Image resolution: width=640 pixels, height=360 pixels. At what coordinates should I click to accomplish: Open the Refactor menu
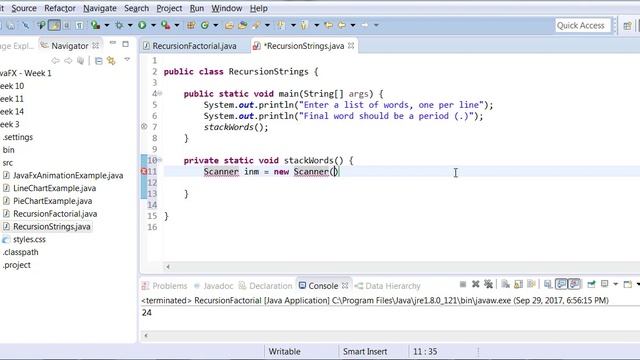(60, 8)
